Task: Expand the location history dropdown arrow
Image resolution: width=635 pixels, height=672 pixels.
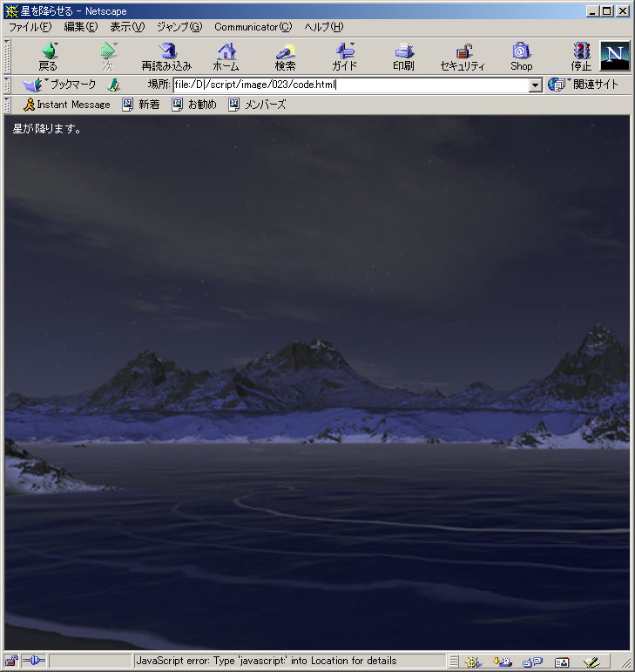Action: (535, 85)
